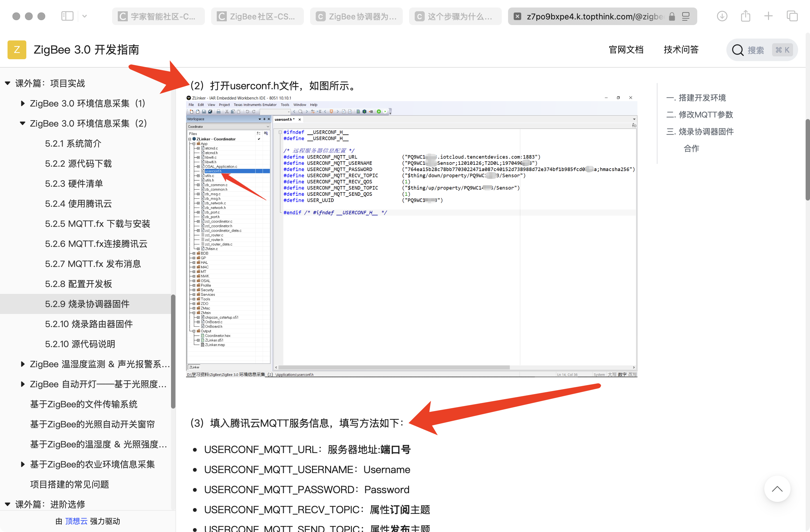Expand 基于ZigBee的农业环境信息采集 item
This screenshot has width=810, height=532.
(23, 464)
